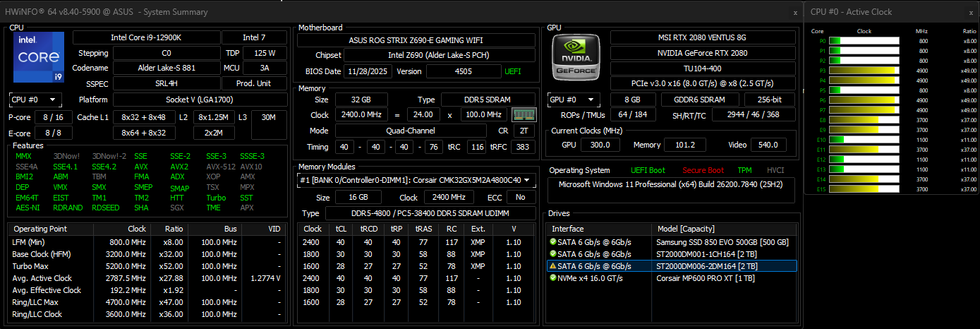
Task: Click the BIOS version 4505 field
Action: point(464,71)
